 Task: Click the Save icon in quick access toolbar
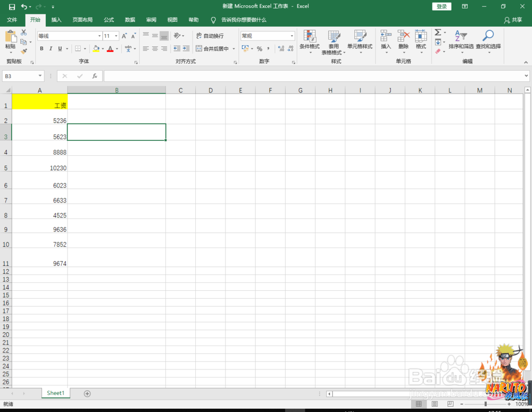[12, 7]
